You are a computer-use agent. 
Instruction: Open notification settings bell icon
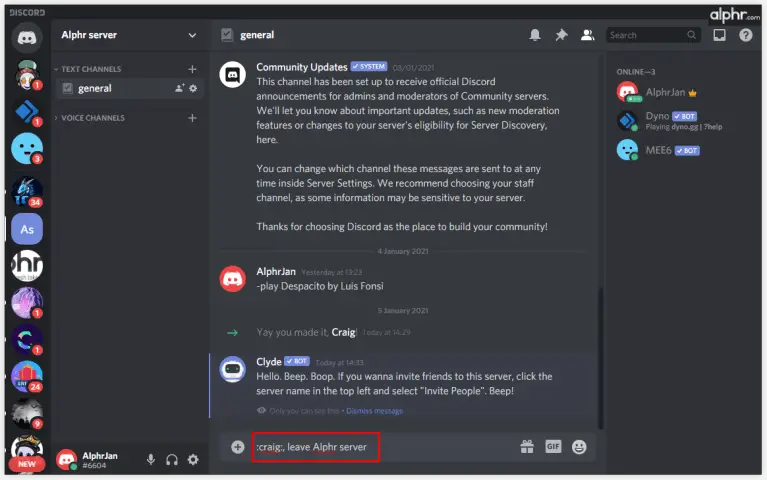535,35
